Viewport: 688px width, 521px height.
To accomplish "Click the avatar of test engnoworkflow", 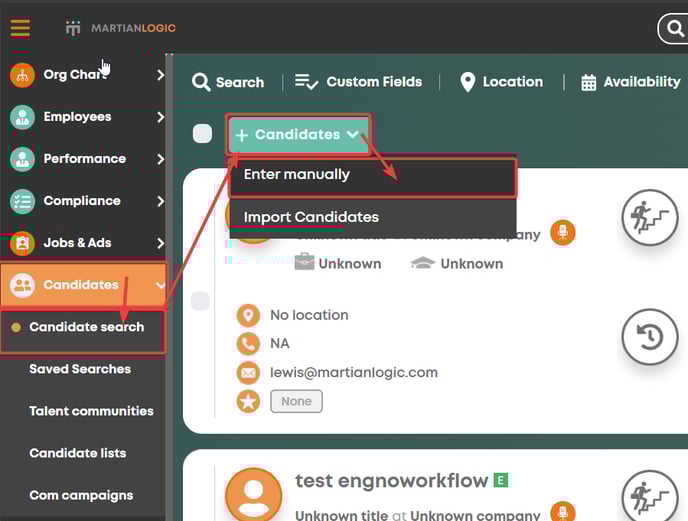I will (x=254, y=495).
